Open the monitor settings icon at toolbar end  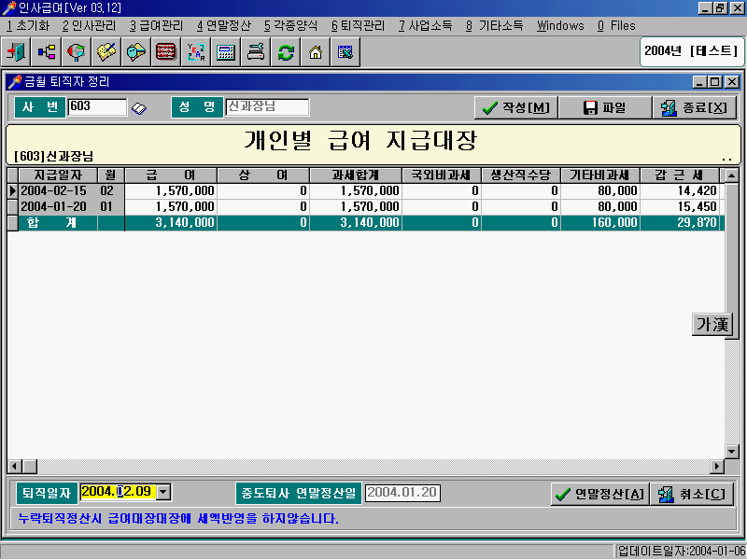pyautogui.click(x=344, y=51)
